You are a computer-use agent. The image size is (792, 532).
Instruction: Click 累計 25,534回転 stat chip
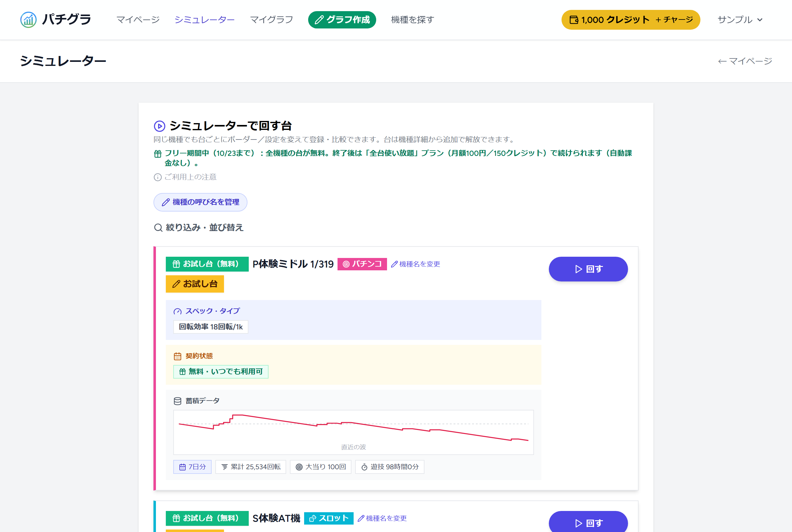pos(251,467)
